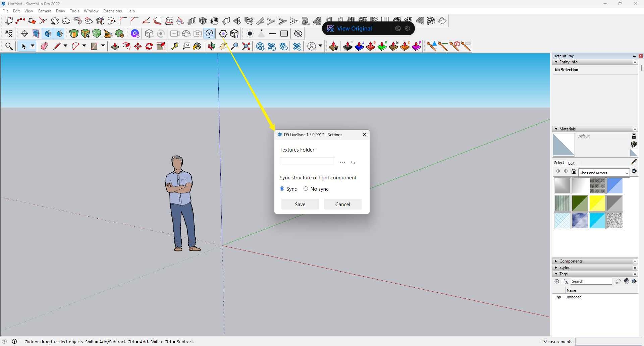Select the Text label tool
Image resolution: width=644 pixels, height=346 pixels.
pyautogui.click(x=186, y=46)
